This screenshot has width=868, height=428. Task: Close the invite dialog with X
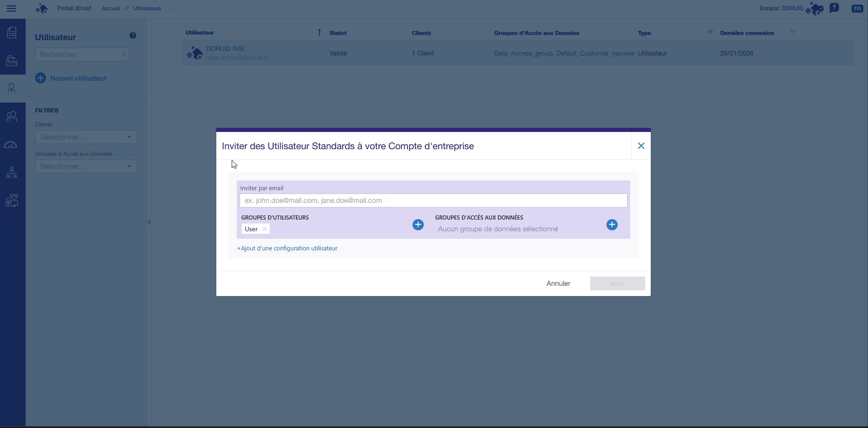point(641,146)
